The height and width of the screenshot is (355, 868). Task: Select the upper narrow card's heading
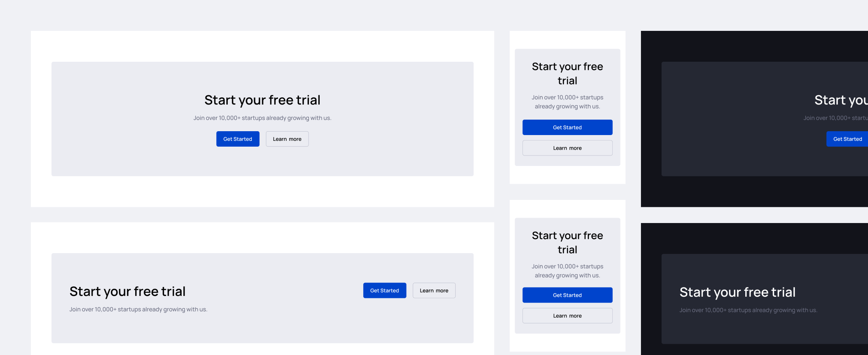567,74
